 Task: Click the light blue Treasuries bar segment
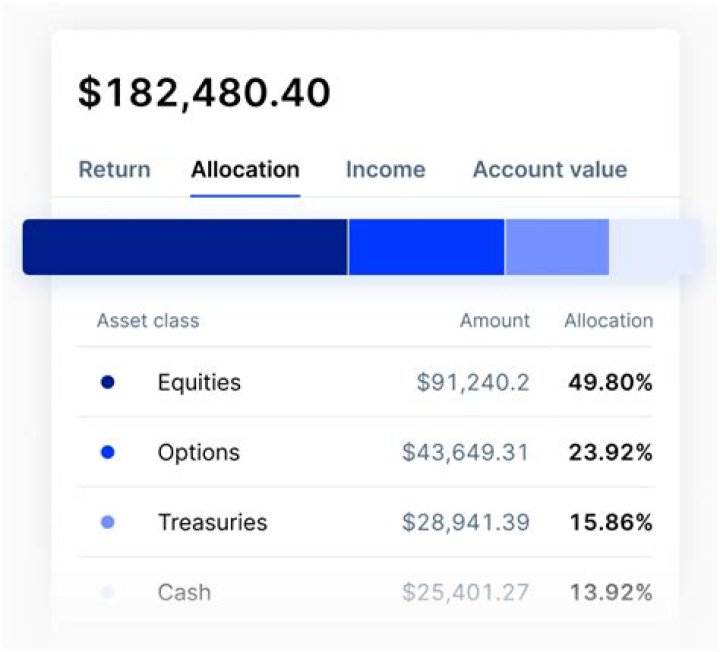[557, 247]
